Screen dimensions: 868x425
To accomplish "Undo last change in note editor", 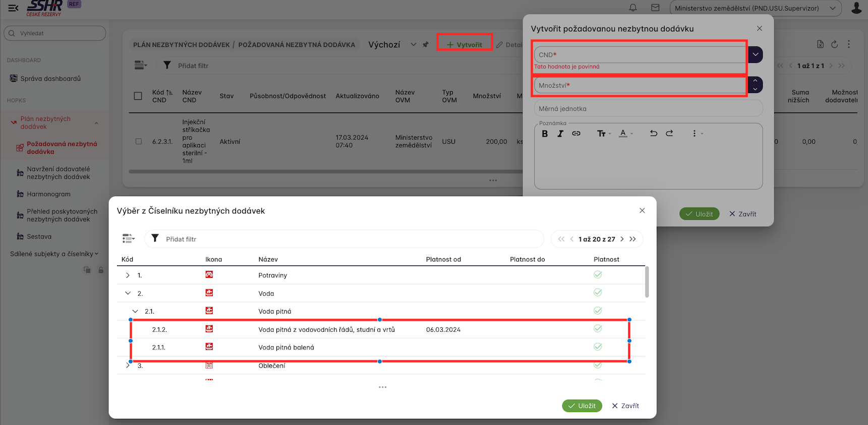I will pos(653,134).
